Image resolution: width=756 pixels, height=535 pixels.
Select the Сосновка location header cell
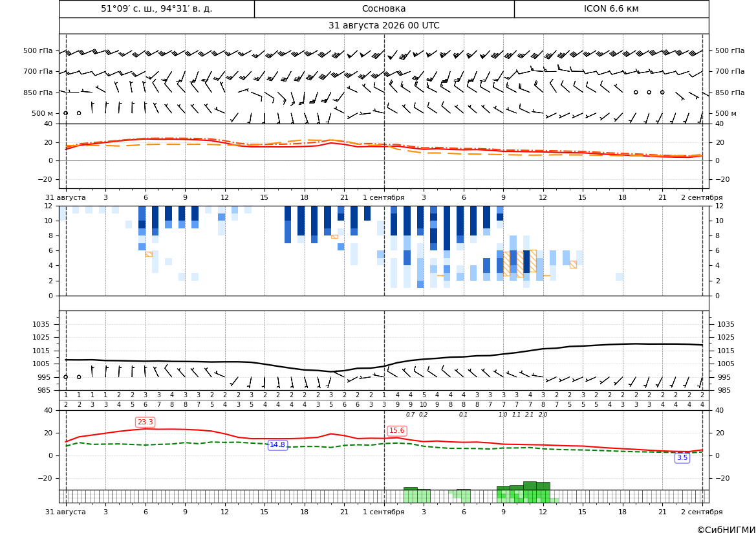click(384, 8)
